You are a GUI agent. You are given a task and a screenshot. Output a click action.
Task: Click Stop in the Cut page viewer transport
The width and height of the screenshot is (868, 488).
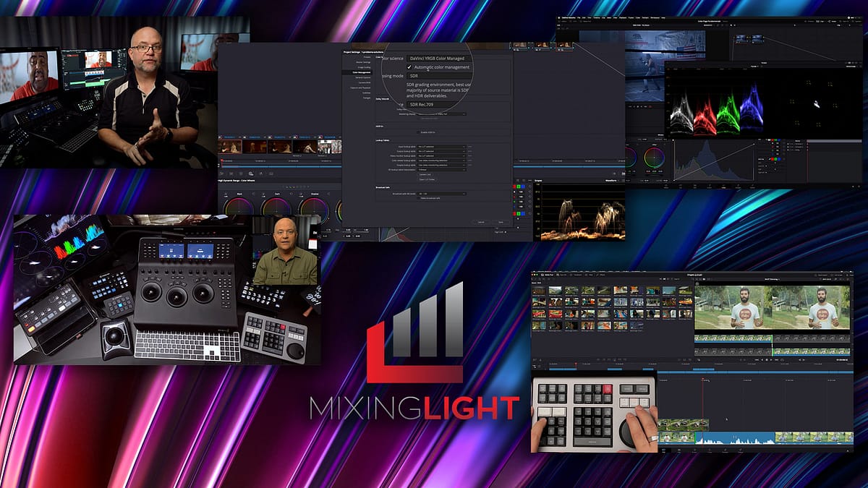(767, 359)
